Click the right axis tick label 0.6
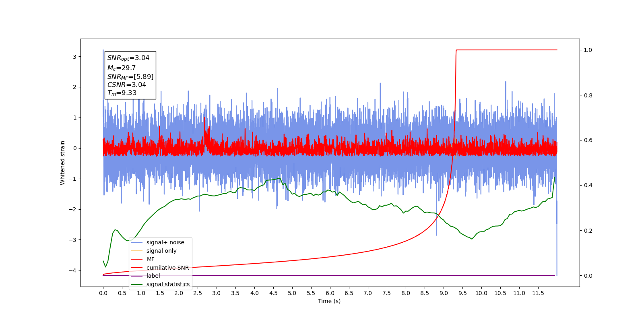Screen dimensions: 644x322 click(588, 140)
